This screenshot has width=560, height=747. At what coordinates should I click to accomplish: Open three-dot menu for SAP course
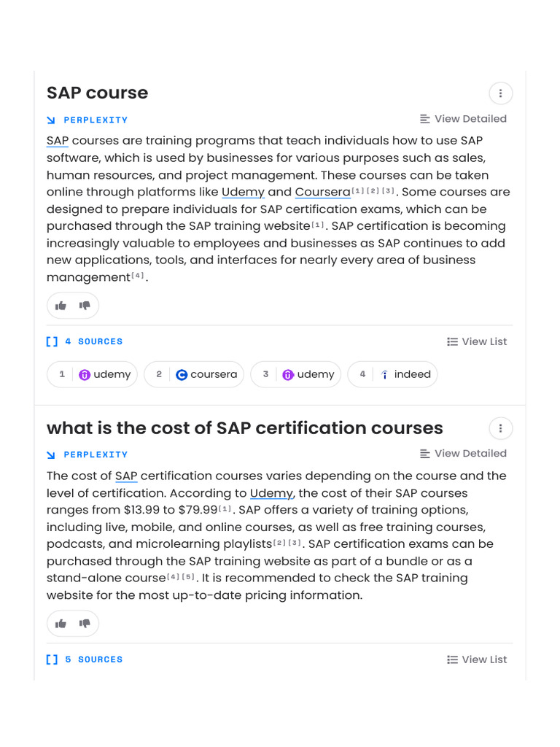500,93
